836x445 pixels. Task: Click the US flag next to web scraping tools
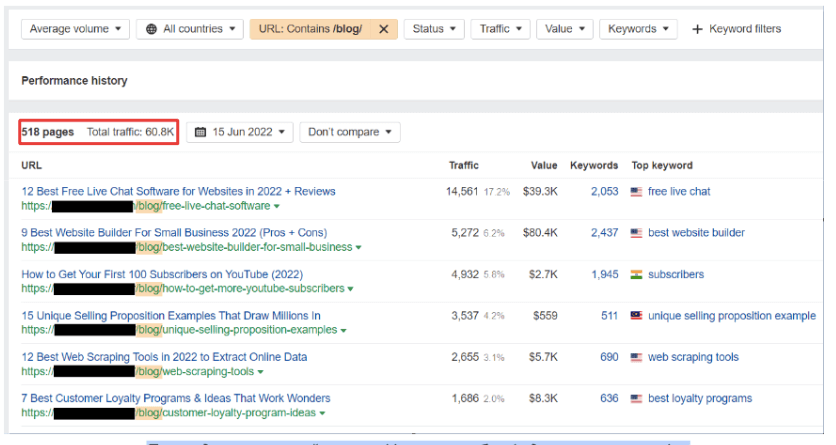pyautogui.click(x=637, y=358)
